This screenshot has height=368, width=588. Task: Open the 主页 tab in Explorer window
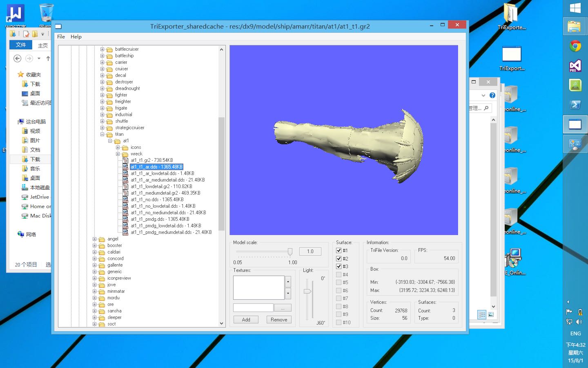(42, 45)
